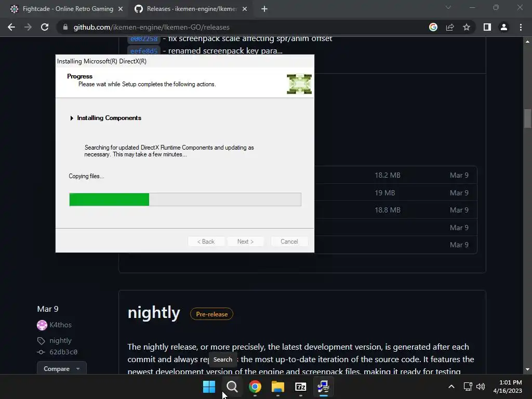Viewport: 532px width, 399px height.
Task: Open commit 62db3c0 link
Action: (63, 352)
